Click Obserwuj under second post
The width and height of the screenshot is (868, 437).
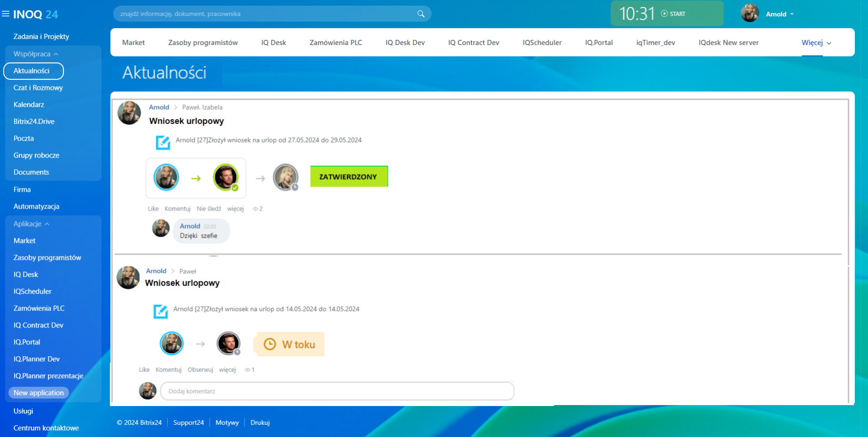[x=200, y=370]
